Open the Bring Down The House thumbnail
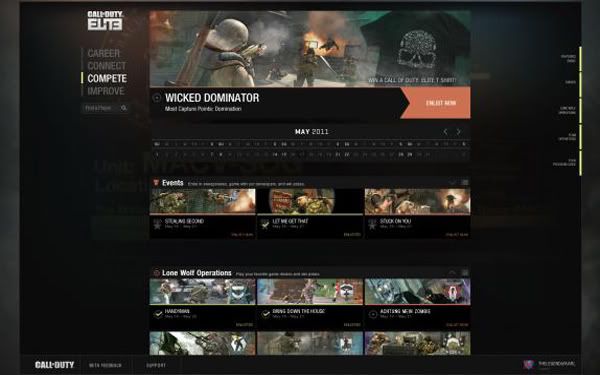The image size is (600, 375). click(310, 292)
